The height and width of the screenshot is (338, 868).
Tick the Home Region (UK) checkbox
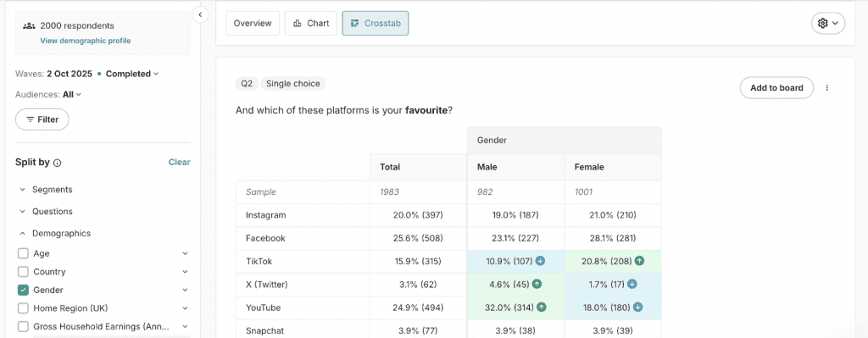click(23, 308)
